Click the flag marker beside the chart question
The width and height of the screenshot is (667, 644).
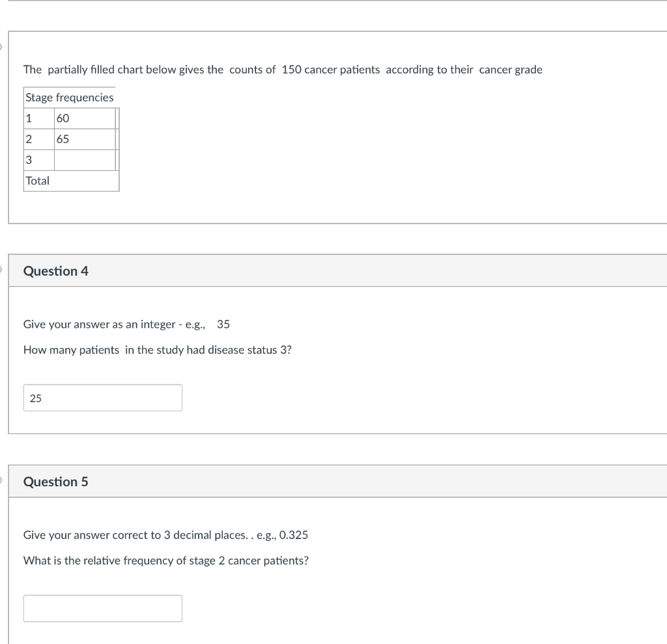tap(1, 46)
